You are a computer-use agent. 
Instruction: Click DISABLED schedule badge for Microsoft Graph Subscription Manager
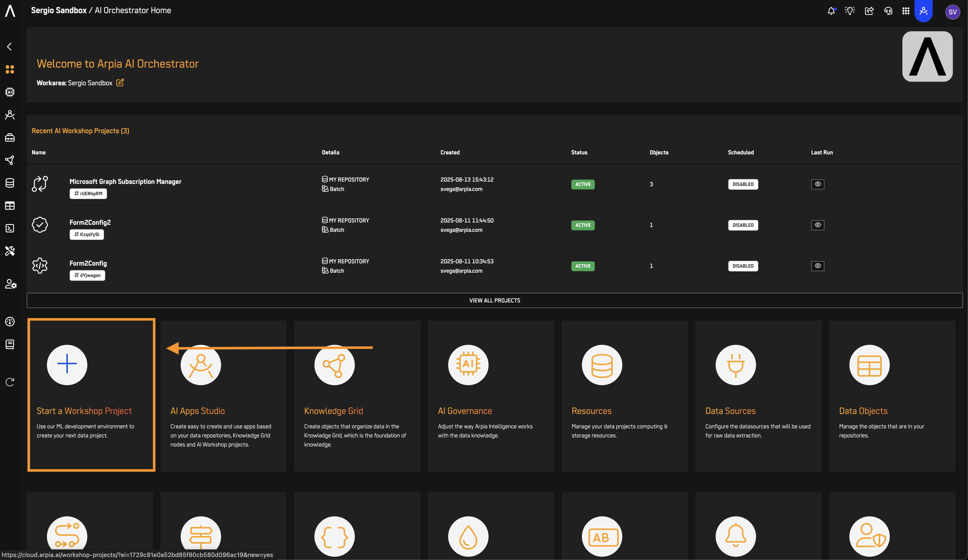[743, 184]
